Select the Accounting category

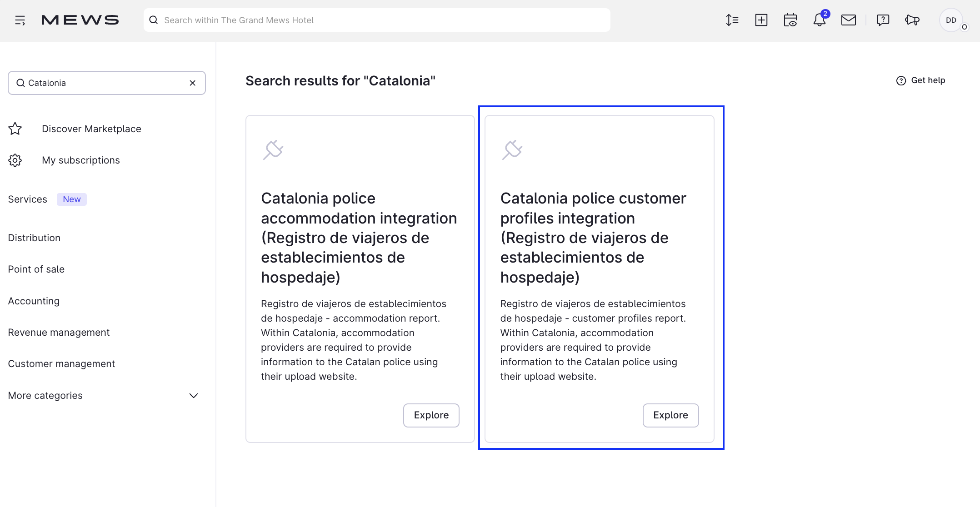34,301
